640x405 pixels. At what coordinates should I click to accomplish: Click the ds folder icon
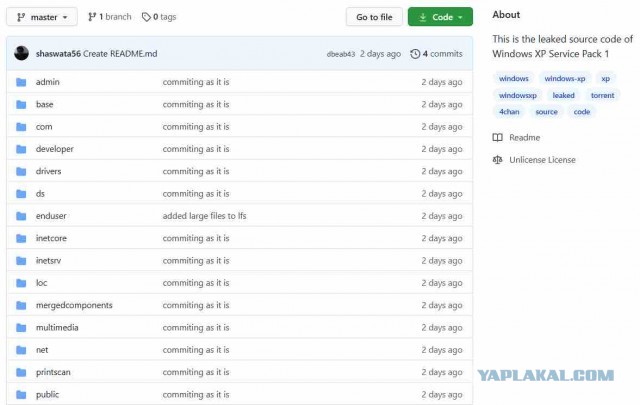(21, 194)
